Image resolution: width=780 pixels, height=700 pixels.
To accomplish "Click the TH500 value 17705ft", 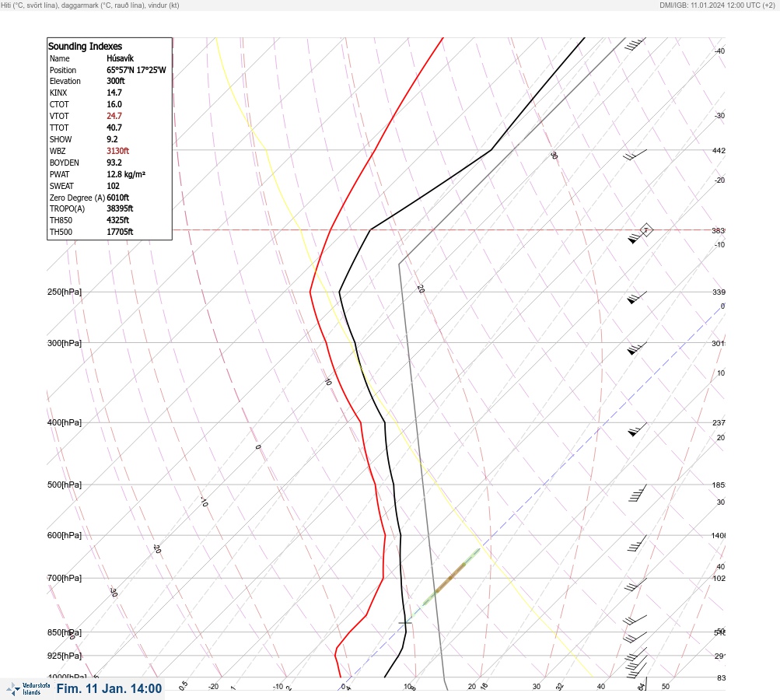I will 120,232.
